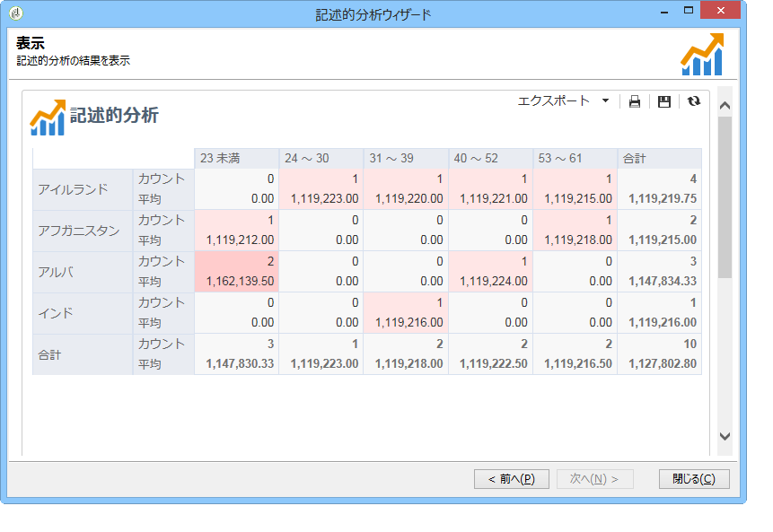Click the total cell 1,119,215.00 in アフガニスタン row

tap(663, 240)
